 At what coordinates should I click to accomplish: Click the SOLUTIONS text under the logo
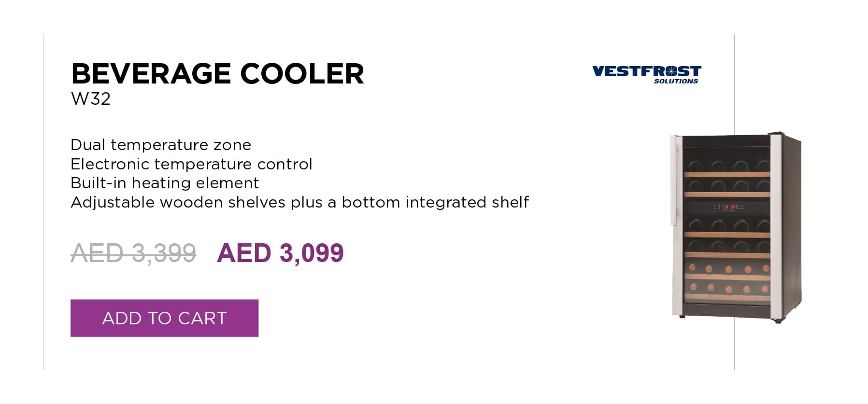click(x=676, y=82)
